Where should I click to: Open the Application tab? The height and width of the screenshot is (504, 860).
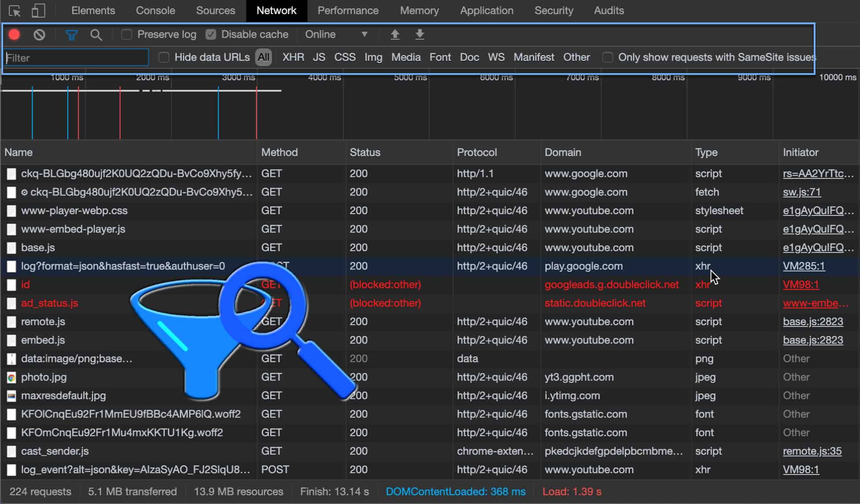[486, 10]
